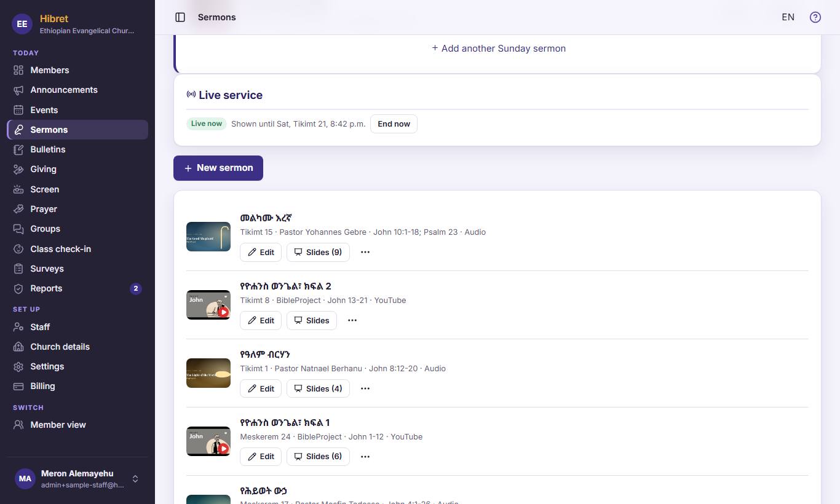Viewport: 840px width, 504px height.
Task: Edit the መልካሙ እረኛ sermon
Action: tap(261, 252)
